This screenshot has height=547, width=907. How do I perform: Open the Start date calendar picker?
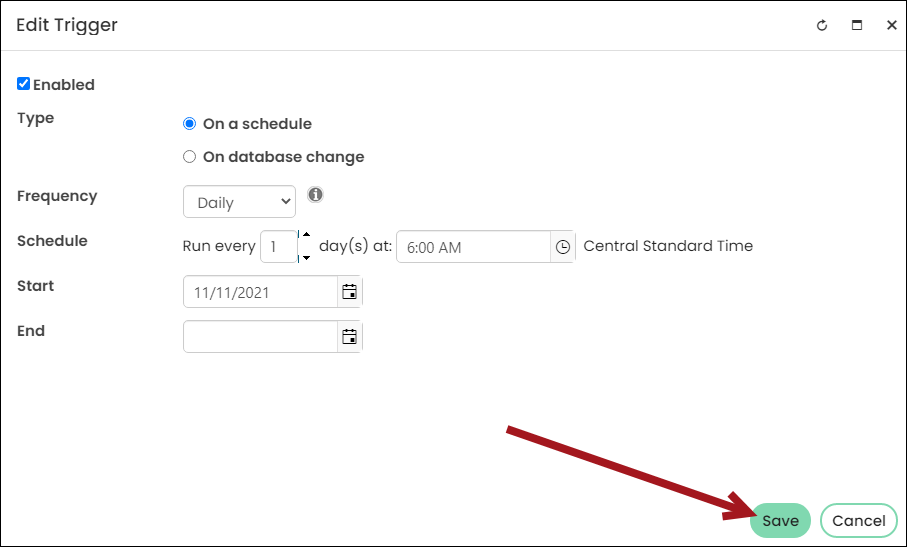pos(349,291)
